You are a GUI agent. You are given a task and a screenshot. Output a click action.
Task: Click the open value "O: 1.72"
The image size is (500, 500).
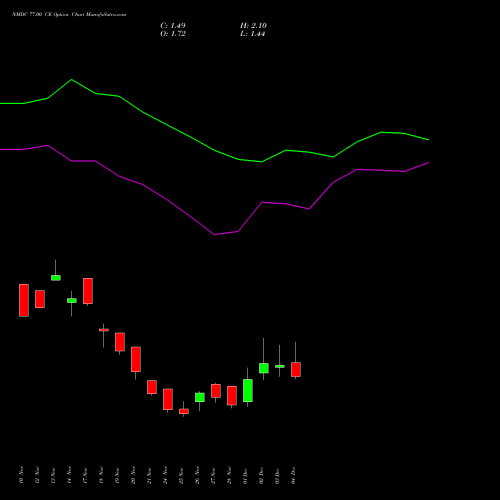pyautogui.click(x=173, y=34)
